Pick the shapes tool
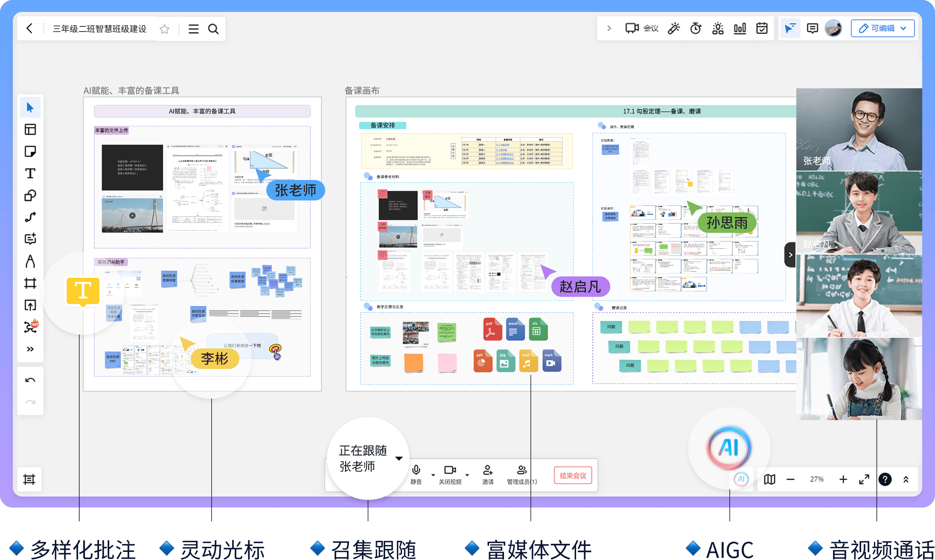935x560 pixels. point(30,195)
